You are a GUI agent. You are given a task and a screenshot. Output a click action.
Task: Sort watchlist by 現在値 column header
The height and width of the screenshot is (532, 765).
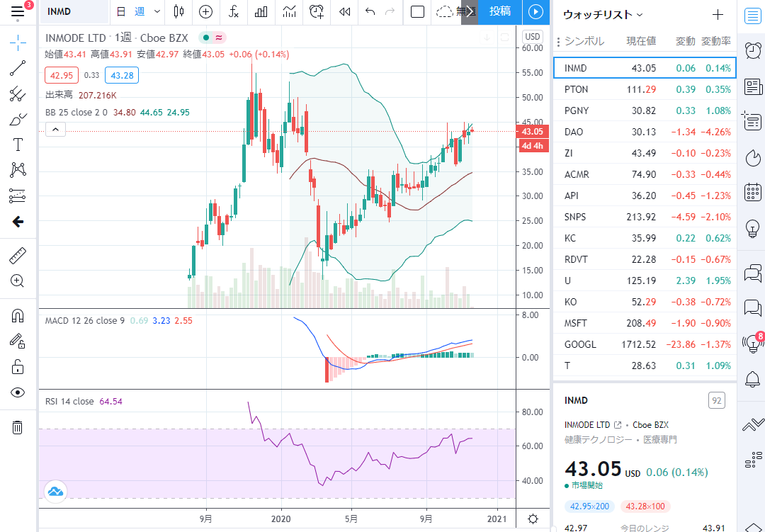pos(641,42)
